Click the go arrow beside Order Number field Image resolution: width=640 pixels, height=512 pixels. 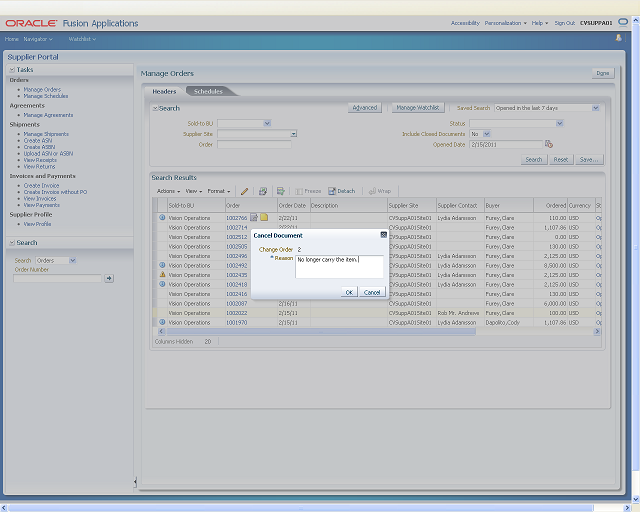(x=109, y=278)
